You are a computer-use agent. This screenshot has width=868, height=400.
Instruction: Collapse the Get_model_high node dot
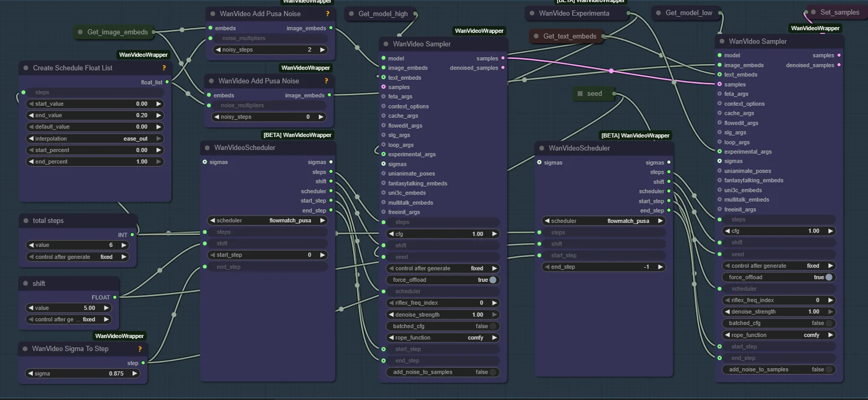pos(351,14)
